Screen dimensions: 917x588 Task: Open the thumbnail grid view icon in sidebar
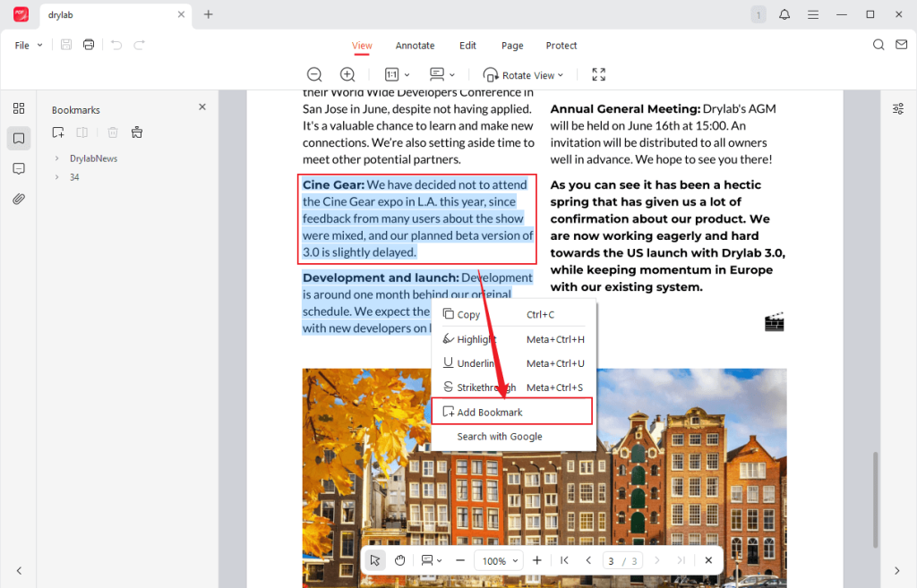point(18,107)
